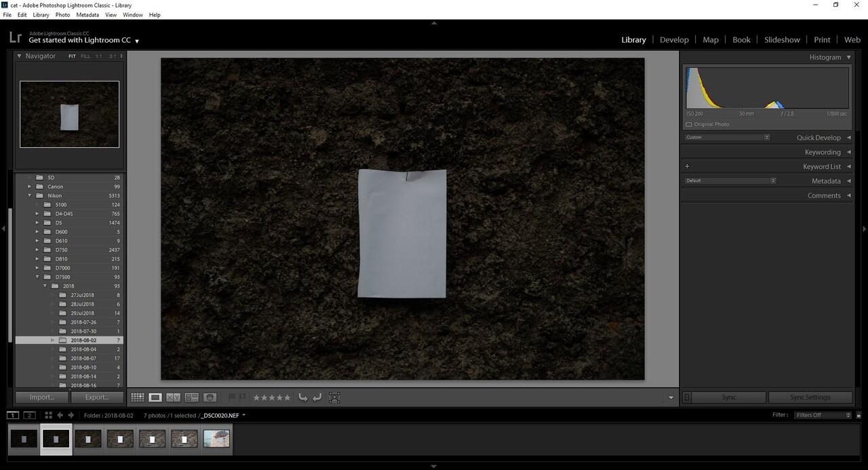Set Navigator zoom to 3:1
This screenshot has height=470, width=868.
pos(113,56)
